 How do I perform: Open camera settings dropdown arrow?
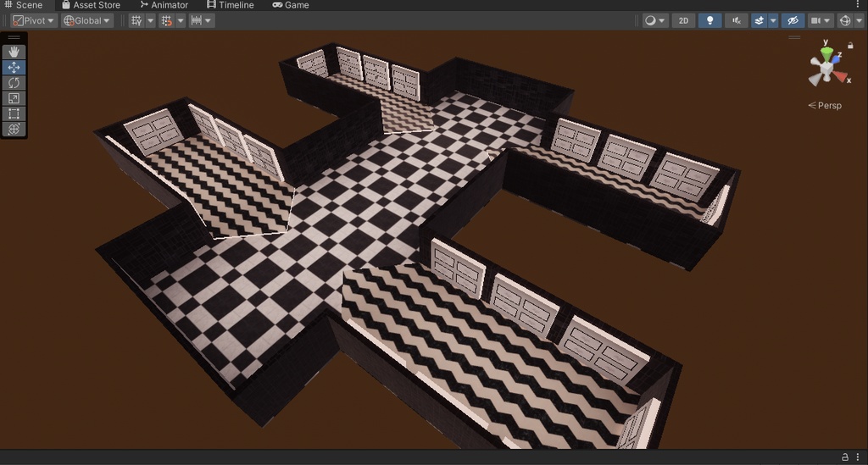point(827,20)
